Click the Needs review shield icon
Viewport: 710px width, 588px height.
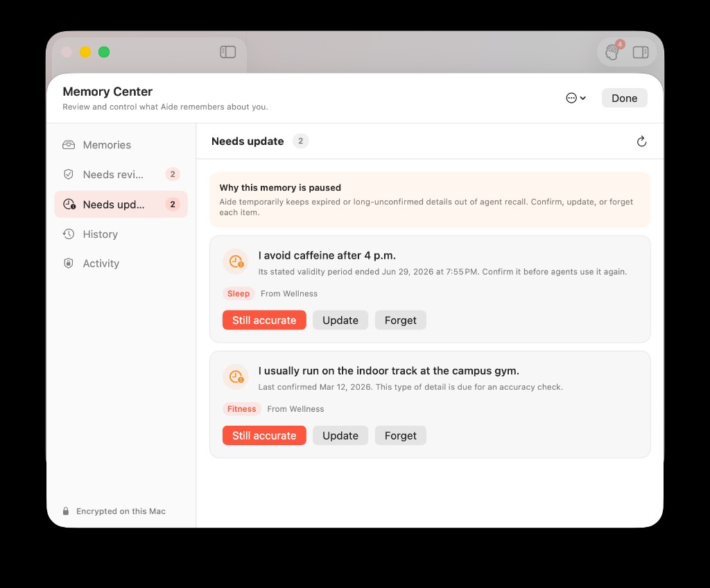69,175
